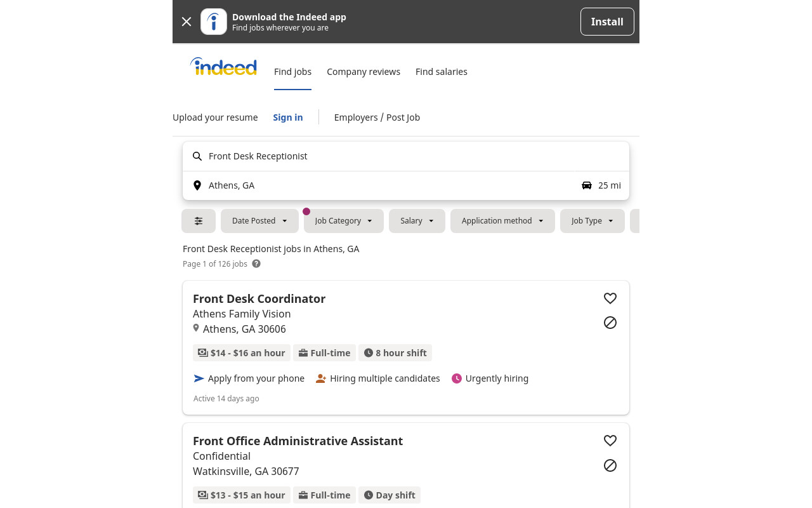Click Full-time tag on Administrative Assistant job
Image resolution: width=812 pixels, height=508 pixels.
click(x=324, y=495)
